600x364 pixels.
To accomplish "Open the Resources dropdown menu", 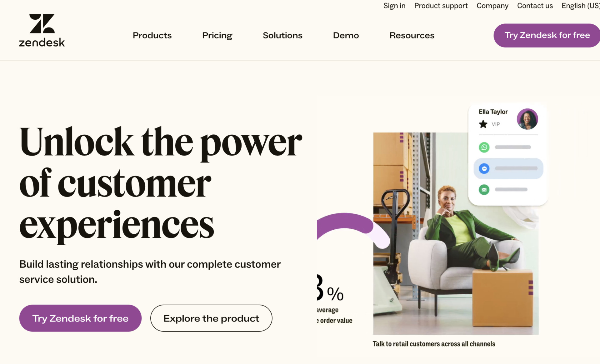I will pyautogui.click(x=412, y=35).
